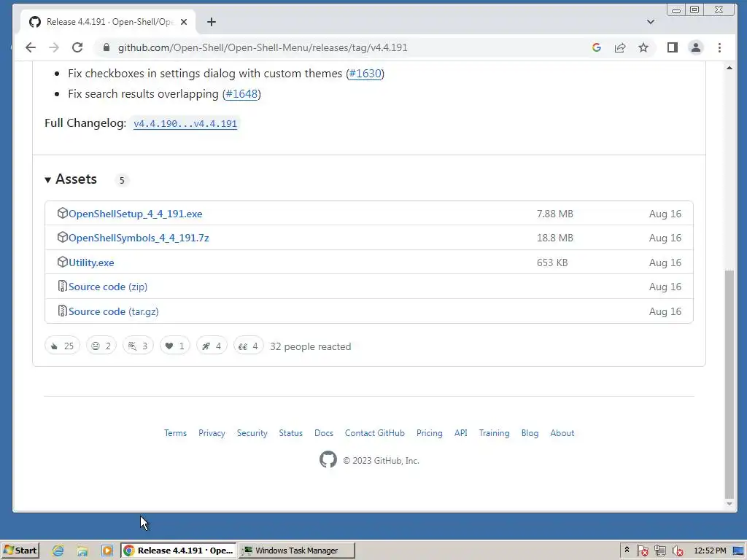
Task: Select the Release 4.4.191 browser tab
Action: 109,22
